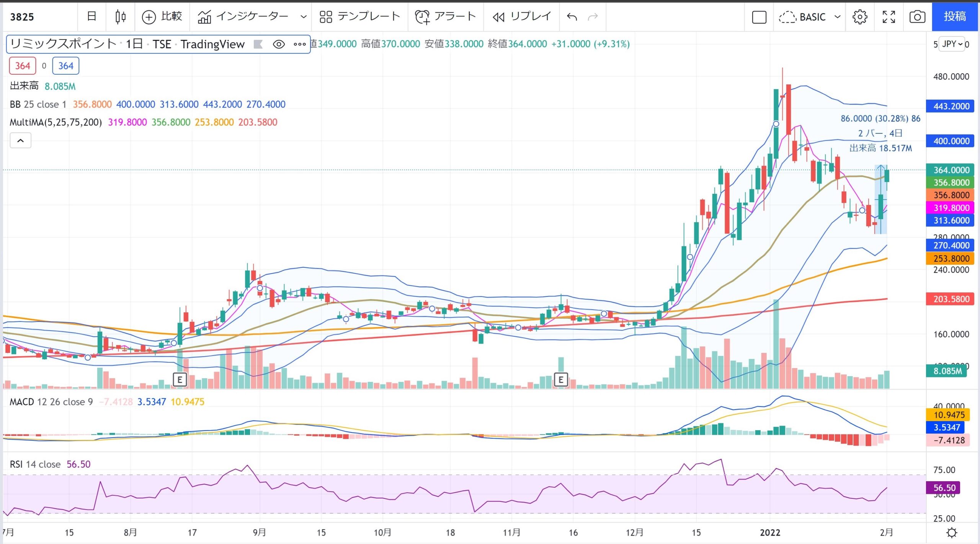Select the MultiMA(5,25,75,200) indicator legend
The image size is (980, 544).
click(56, 122)
